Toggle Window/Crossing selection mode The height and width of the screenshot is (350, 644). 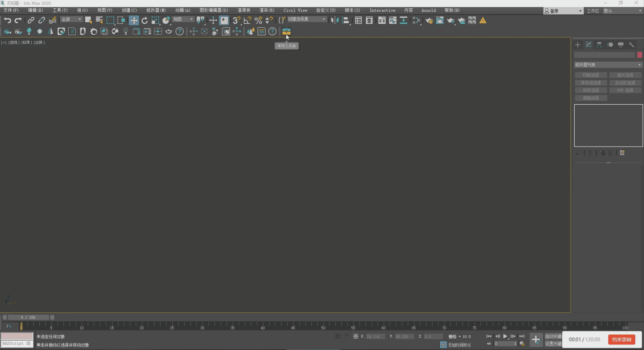121,20
